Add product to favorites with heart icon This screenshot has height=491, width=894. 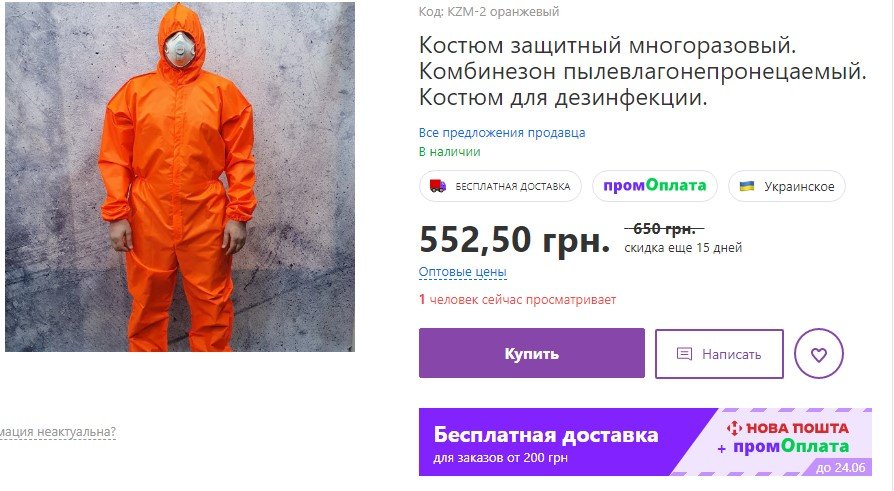(x=819, y=354)
